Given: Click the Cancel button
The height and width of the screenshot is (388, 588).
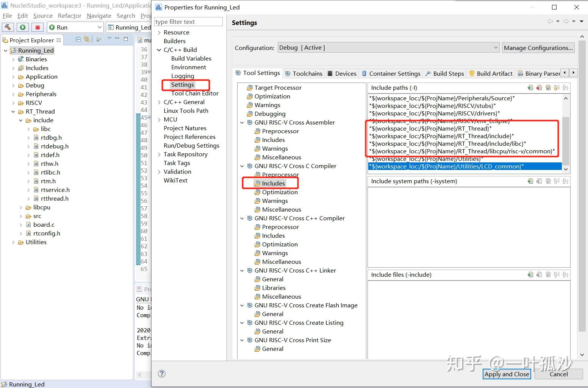Looking at the screenshot, I should pyautogui.click(x=559, y=374).
